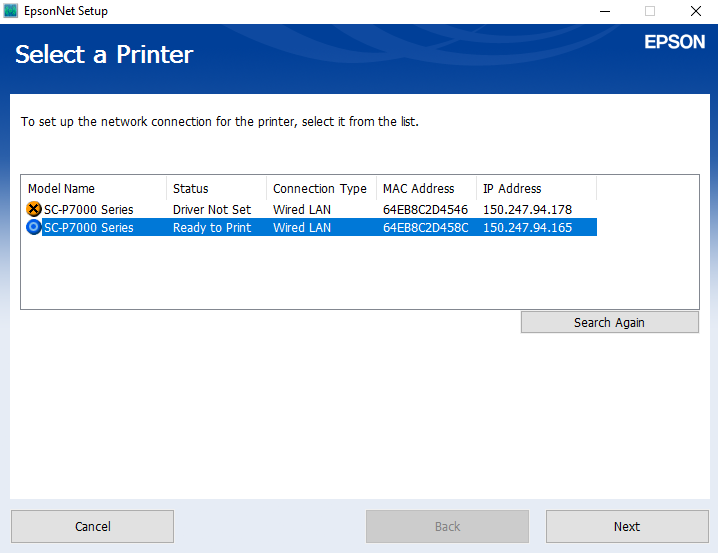
Task: Click the Connection Type column header
Action: click(321, 188)
